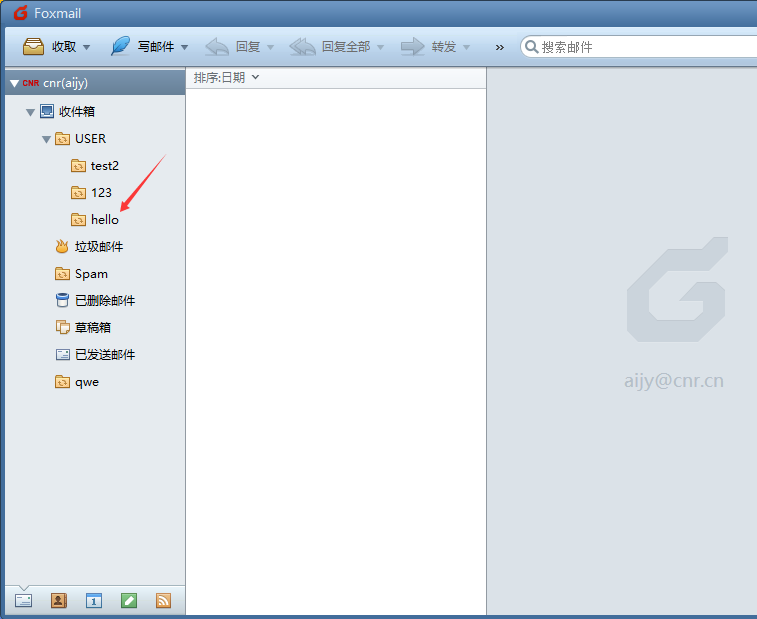The width and height of the screenshot is (757, 619).
Task: Click the 回复 reply arrow icon
Action: [217, 47]
